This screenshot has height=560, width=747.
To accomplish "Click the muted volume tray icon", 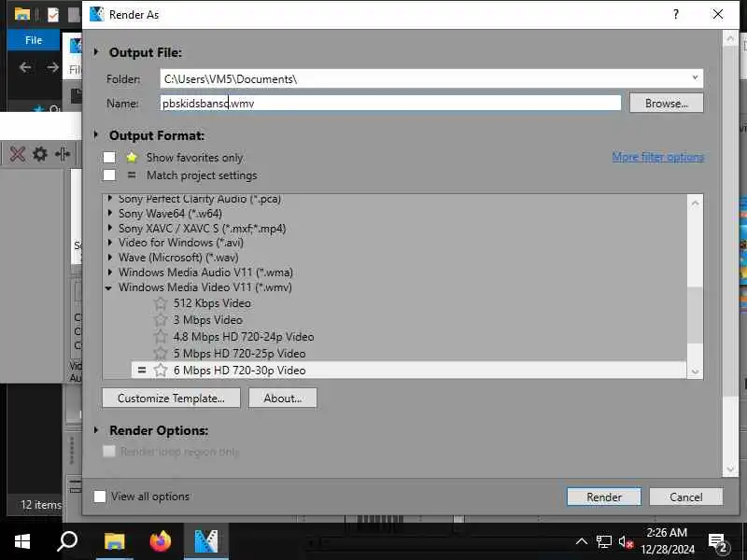I will coord(626,541).
